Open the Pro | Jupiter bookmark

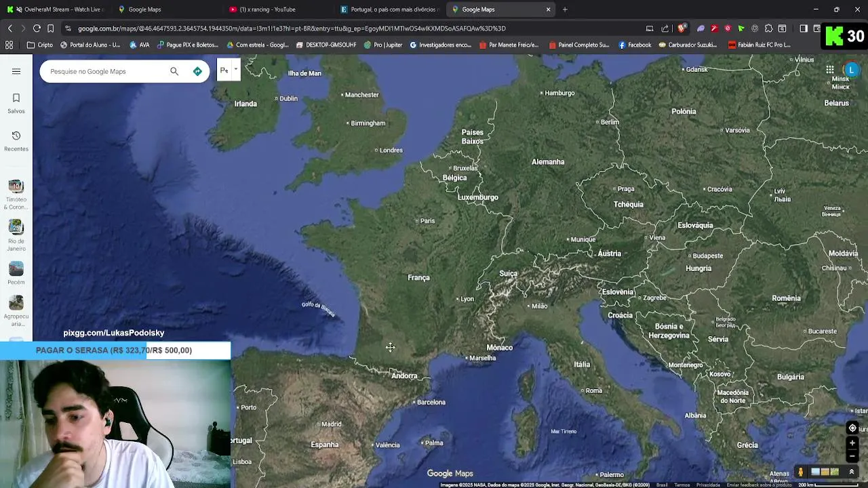point(383,45)
